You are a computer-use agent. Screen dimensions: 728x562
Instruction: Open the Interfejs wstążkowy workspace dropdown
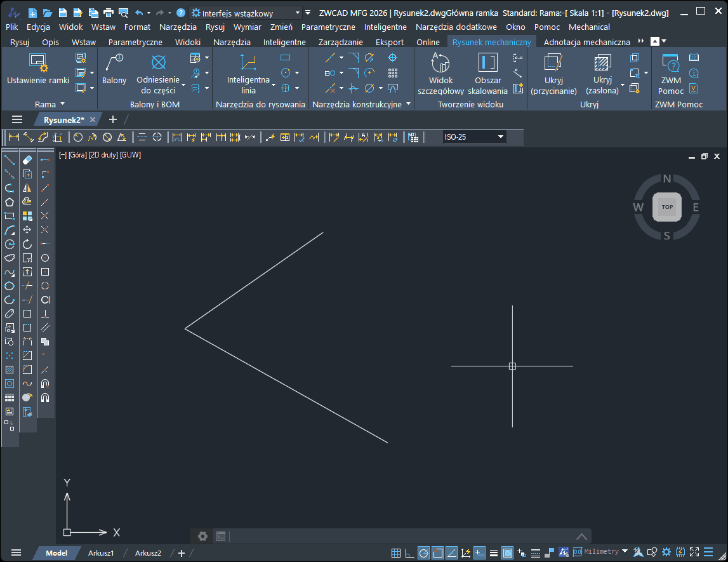tap(298, 13)
